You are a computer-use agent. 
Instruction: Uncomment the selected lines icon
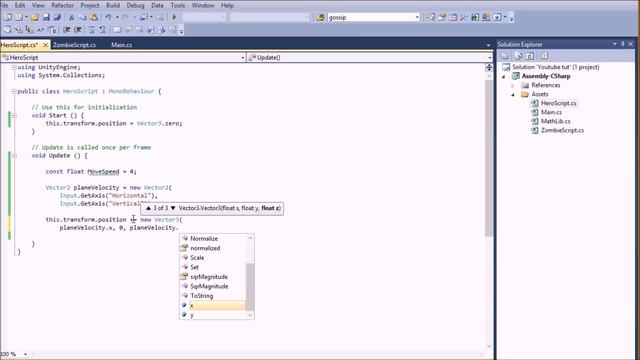pyautogui.click(x=102, y=30)
